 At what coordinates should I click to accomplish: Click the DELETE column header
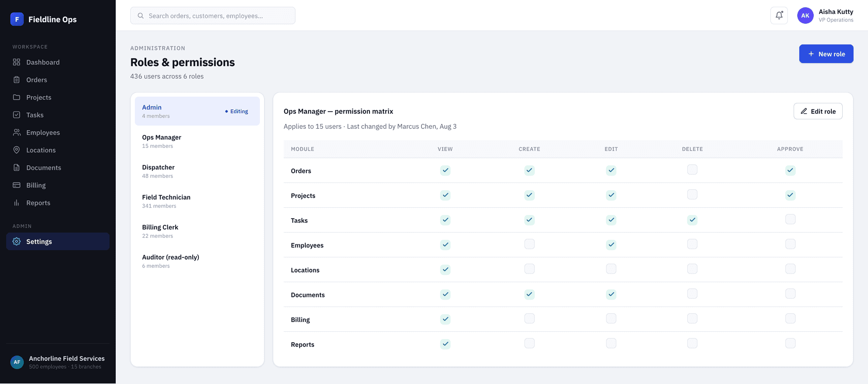point(692,149)
